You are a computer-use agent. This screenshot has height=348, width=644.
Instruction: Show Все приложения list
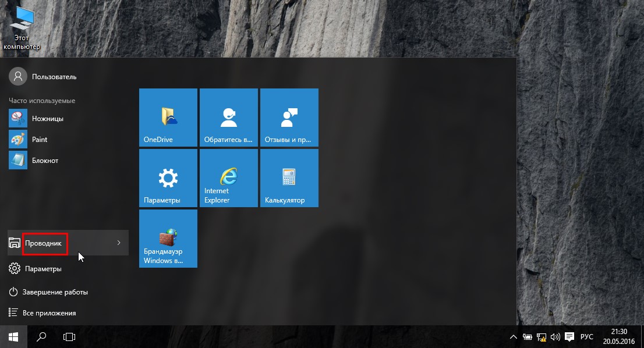pos(49,313)
